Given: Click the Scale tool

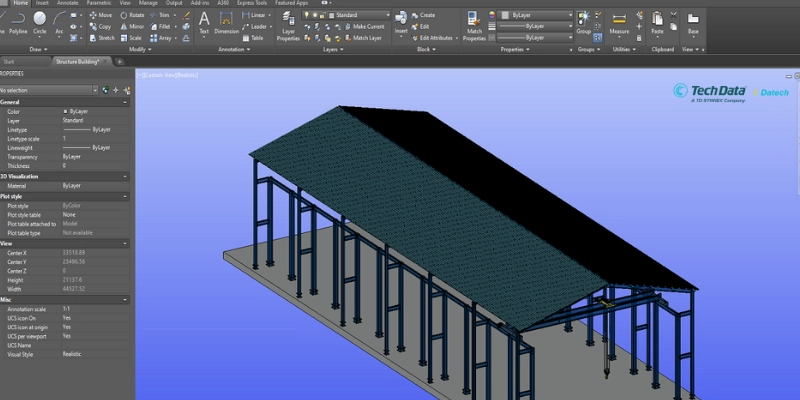Looking at the screenshot, I should click(x=131, y=38).
